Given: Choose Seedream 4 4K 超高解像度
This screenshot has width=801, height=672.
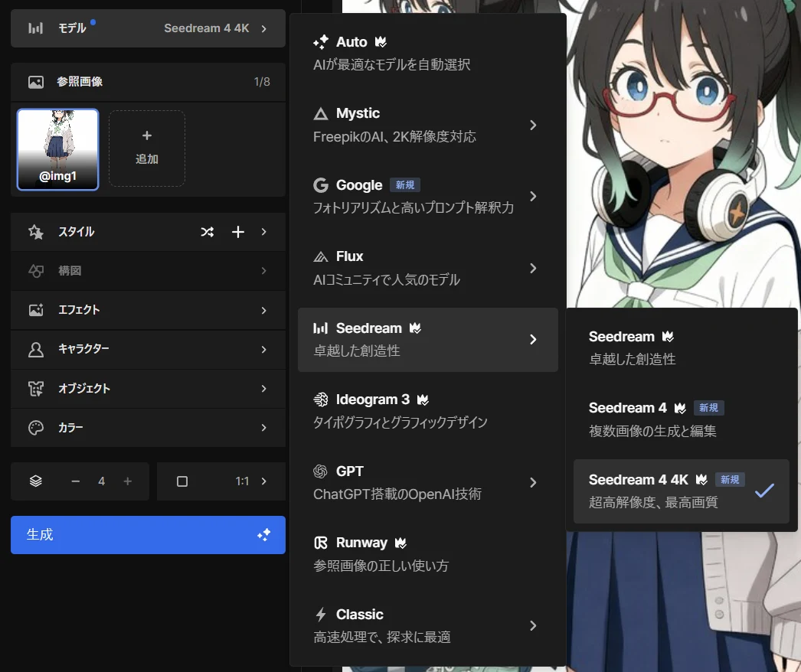Looking at the screenshot, I should point(682,491).
